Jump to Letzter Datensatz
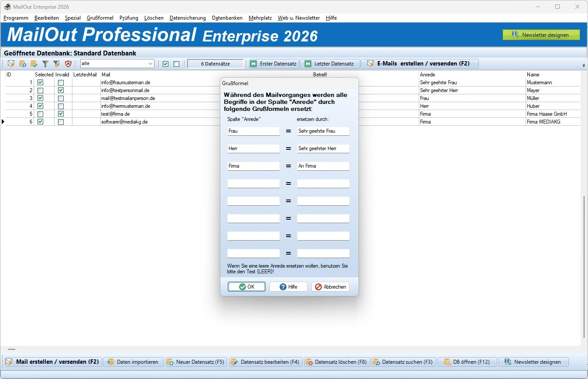 tap(330, 64)
